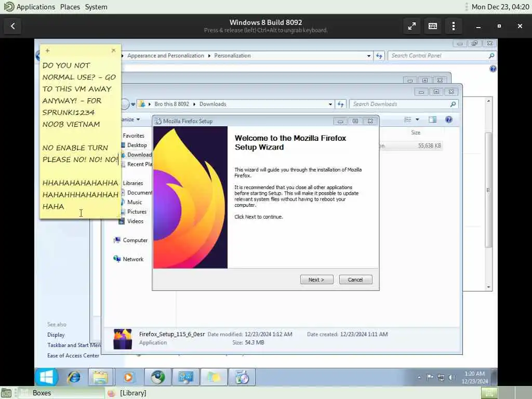The image size is (532, 399).
Task: Select Desktop in Favorites
Action: pos(137,145)
